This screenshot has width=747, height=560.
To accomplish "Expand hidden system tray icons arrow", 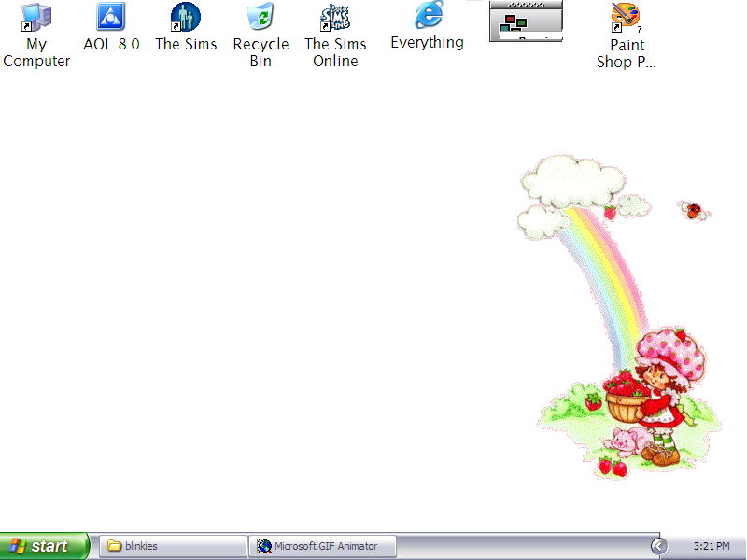I will point(659,546).
